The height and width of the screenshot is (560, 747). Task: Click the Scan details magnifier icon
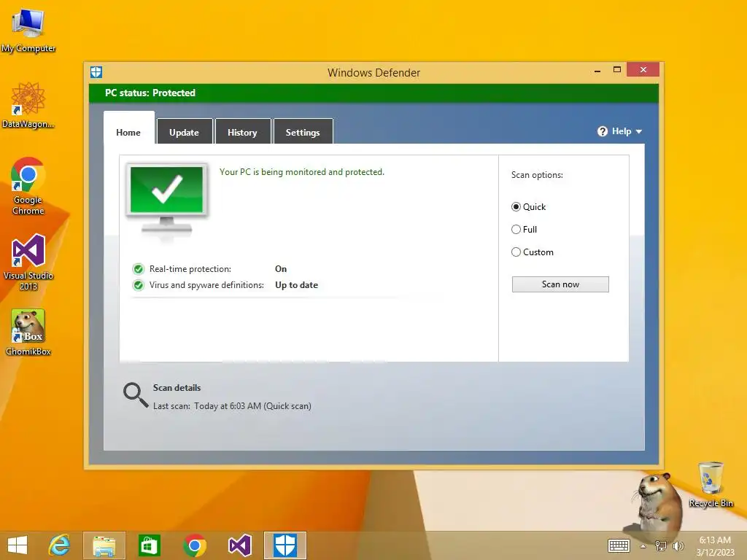click(x=136, y=395)
